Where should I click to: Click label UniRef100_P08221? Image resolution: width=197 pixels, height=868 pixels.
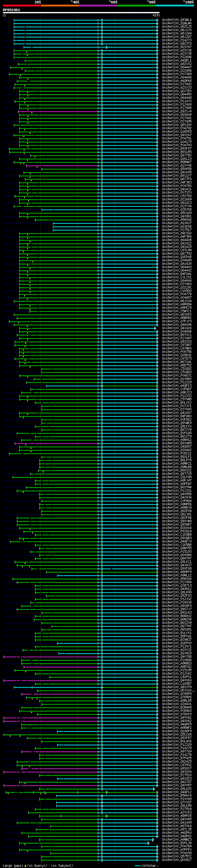tap(177, 454)
